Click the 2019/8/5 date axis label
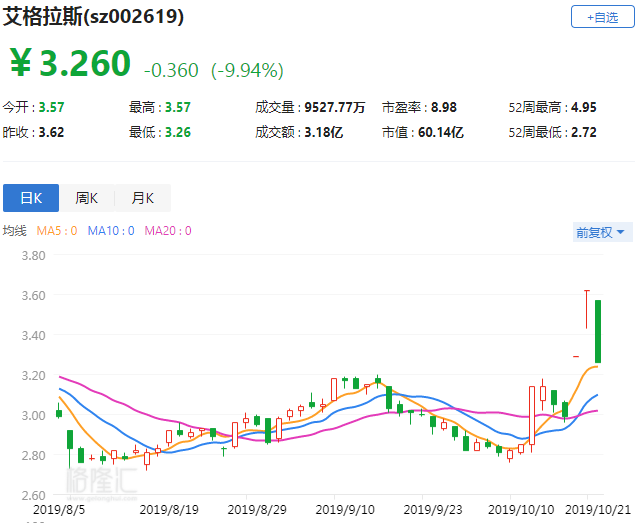 pyautogui.click(x=59, y=510)
